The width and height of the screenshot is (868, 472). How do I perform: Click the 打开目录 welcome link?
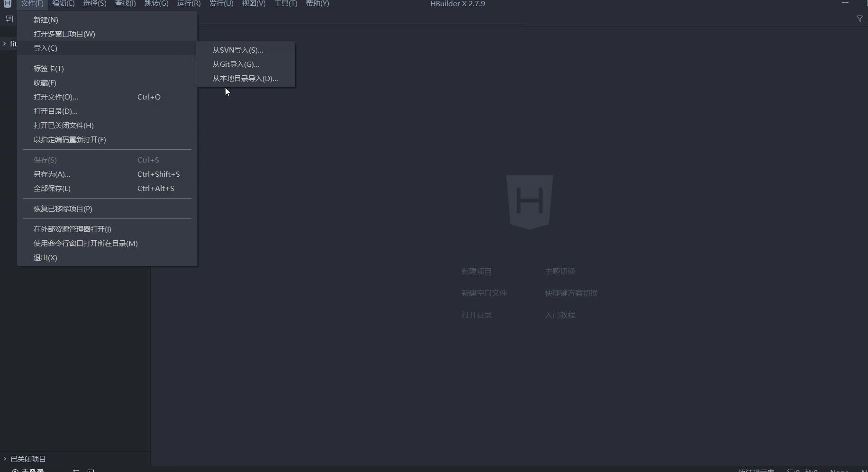coord(477,315)
